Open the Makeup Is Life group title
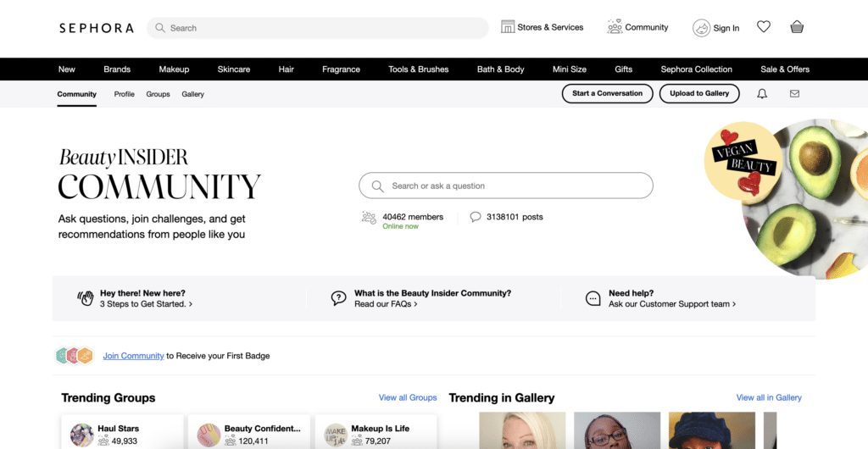The height and width of the screenshot is (449, 868). 381,429
